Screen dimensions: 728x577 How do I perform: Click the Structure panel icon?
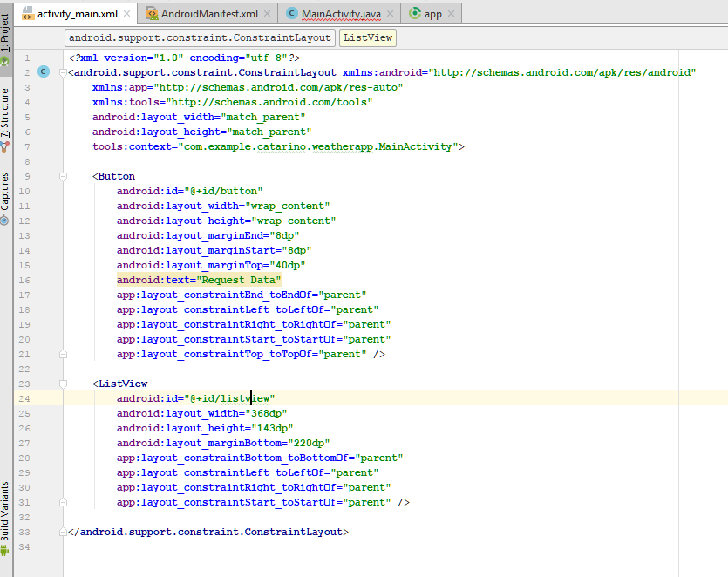point(4,147)
